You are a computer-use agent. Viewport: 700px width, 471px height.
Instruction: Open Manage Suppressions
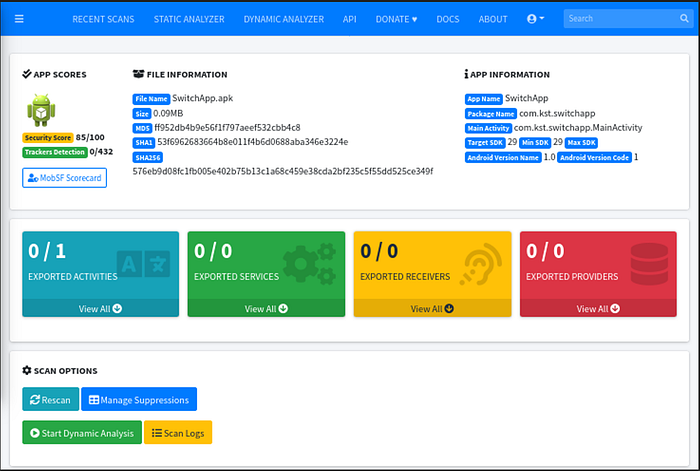139,399
